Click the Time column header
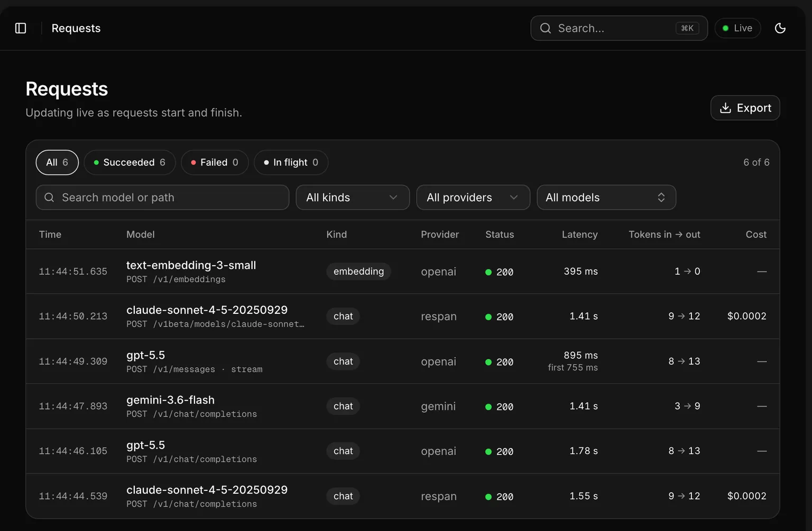The width and height of the screenshot is (812, 531). point(50,235)
